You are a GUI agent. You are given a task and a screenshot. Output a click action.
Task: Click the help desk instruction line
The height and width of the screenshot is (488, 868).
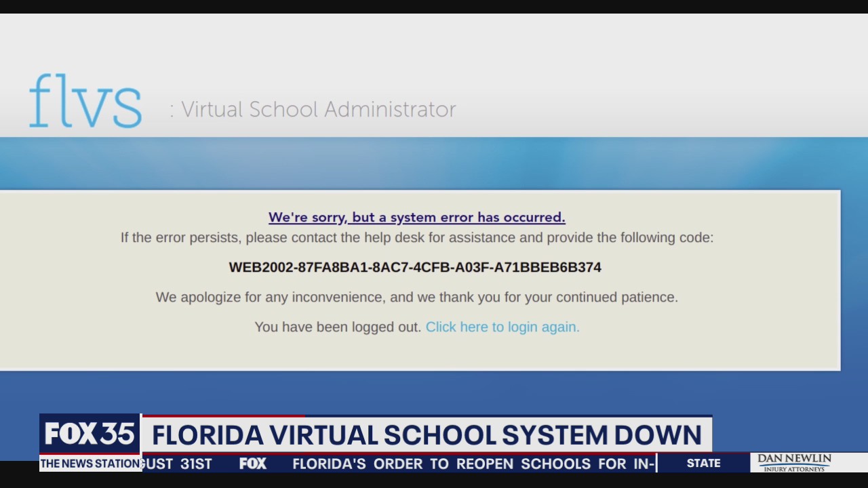(416, 237)
